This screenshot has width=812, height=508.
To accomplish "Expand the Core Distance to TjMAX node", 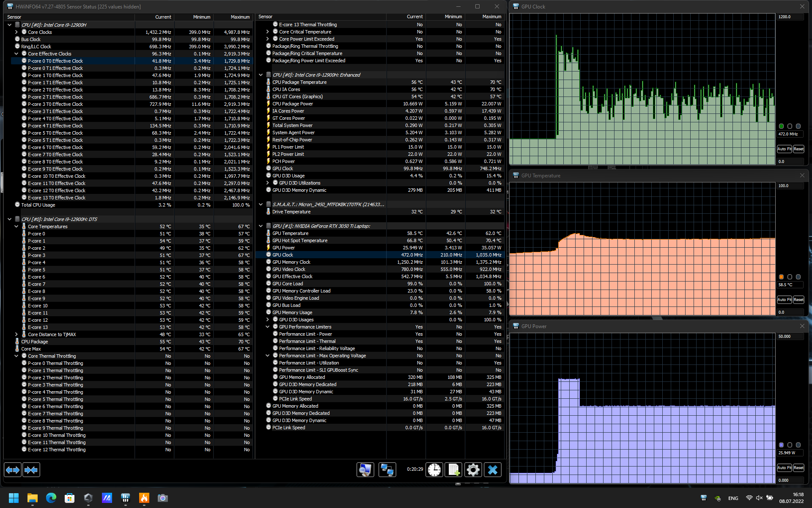I will tap(16, 334).
